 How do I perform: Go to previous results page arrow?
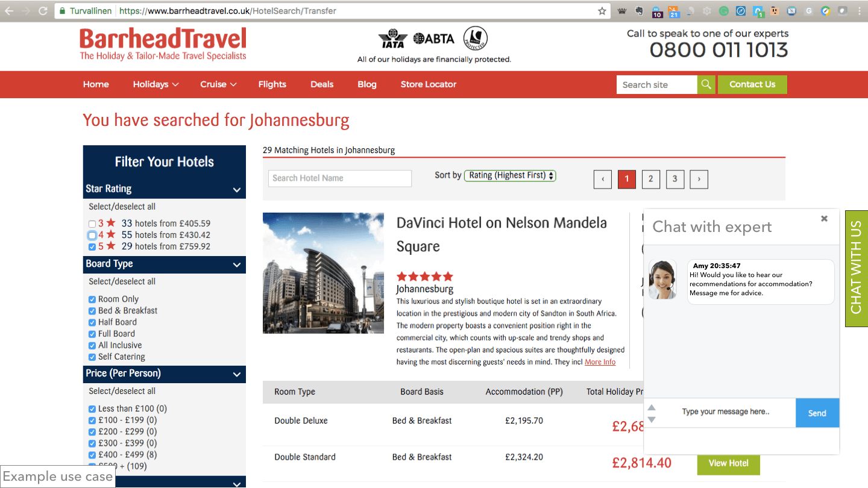pos(603,179)
